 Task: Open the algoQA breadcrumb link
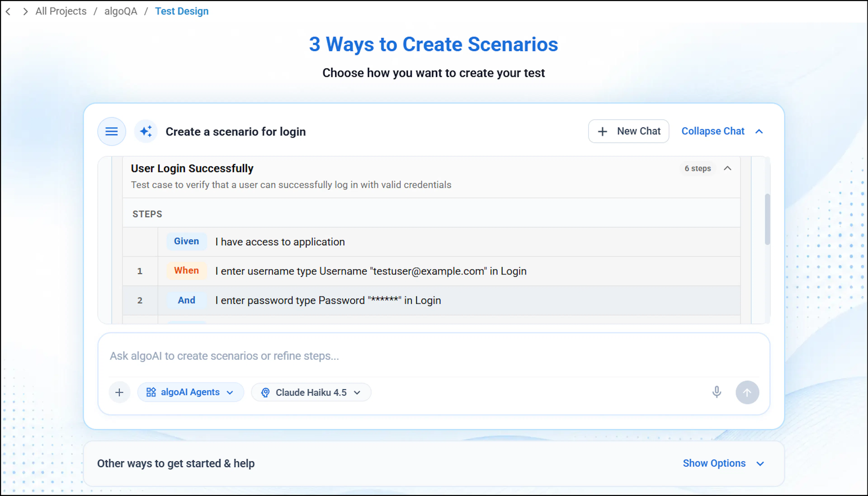[x=120, y=11]
